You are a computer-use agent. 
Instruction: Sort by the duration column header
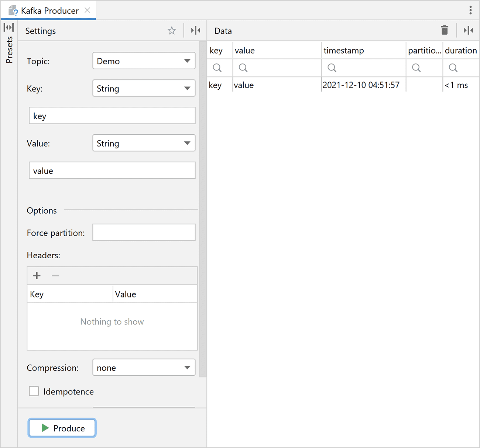coord(461,50)
